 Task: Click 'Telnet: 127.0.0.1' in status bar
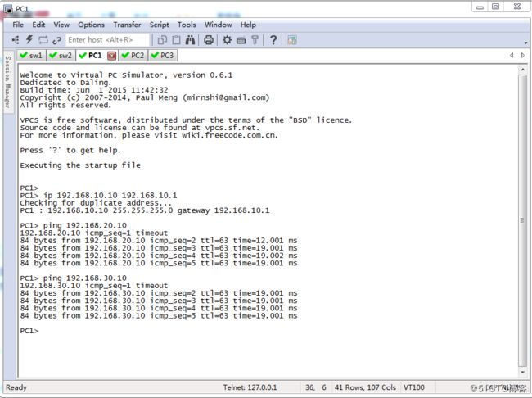tap(250, 387)
